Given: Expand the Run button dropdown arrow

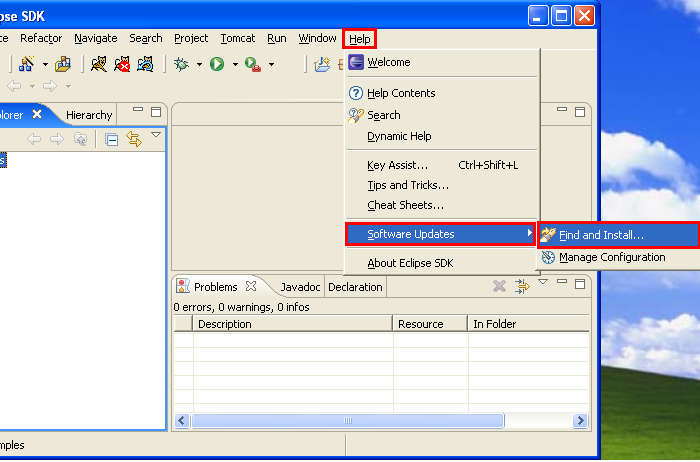Looking at the screenshot, I should 235,65.
